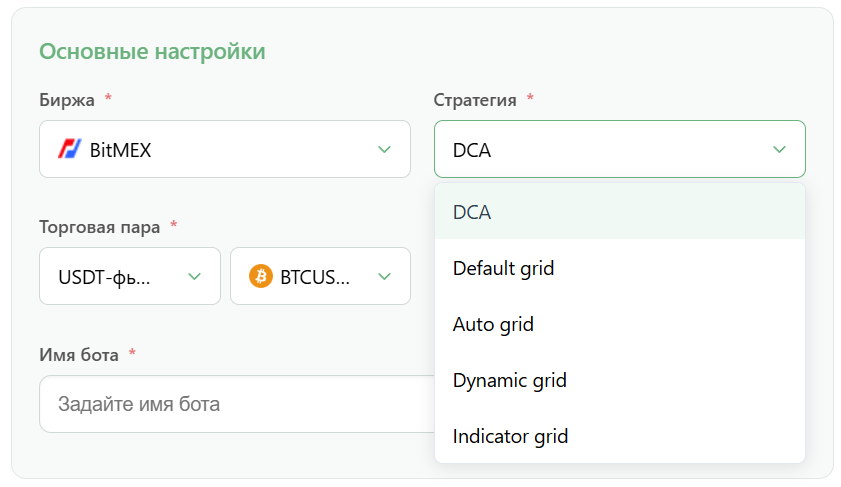The width and height of the screenshot is (841, 487).
Task: Pick the Dynamic grid strategy option
Action: click(x=619, y=380)
